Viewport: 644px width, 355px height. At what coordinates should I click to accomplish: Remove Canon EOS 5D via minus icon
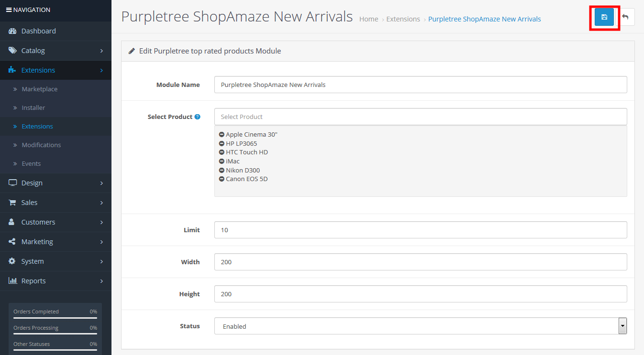pos(222,179)
